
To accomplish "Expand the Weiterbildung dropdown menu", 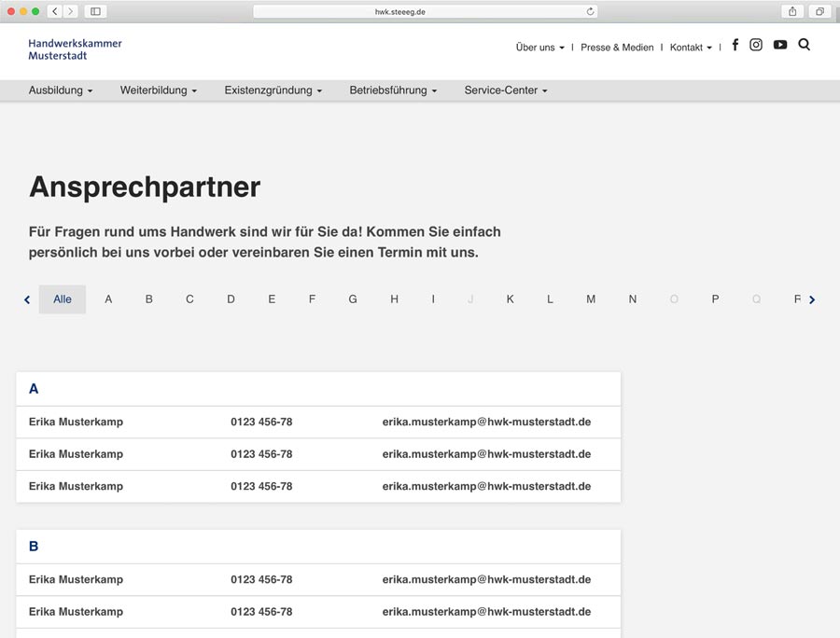I will tap(159, 90).
